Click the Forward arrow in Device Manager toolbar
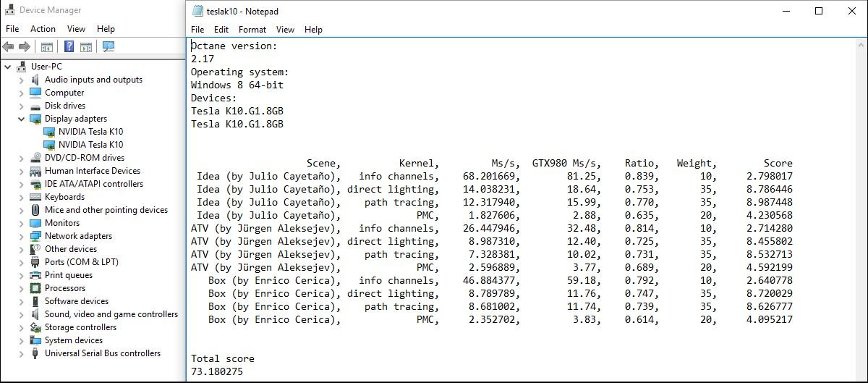The height and width of the screenshot is (383, 868). [x=24, y=47]
